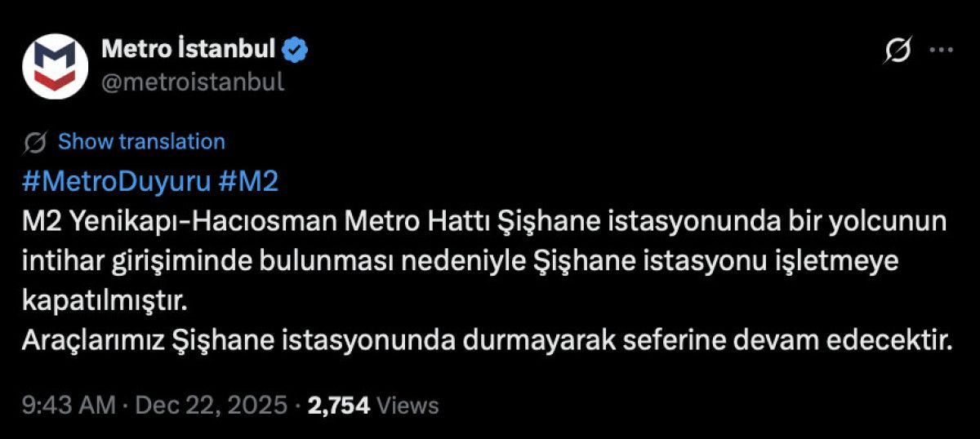The image size is (980, 439).
Task: Click the blue verified badge
Action: tap(295, 51)
